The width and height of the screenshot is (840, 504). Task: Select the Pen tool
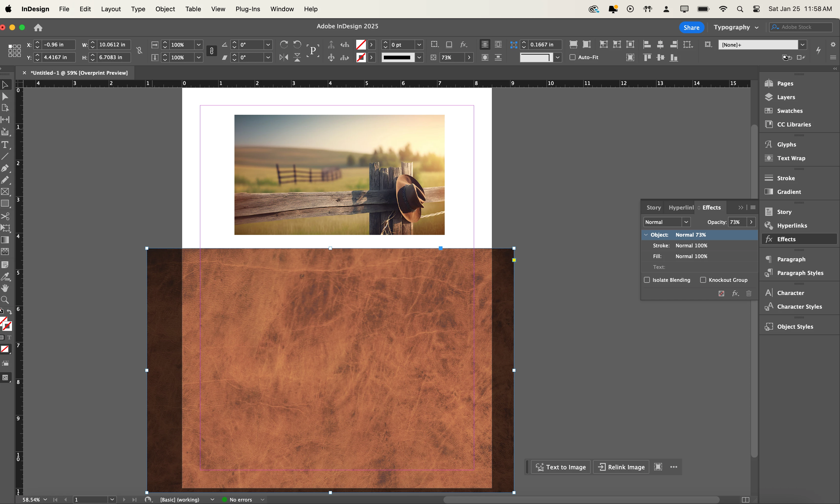click(5, 168)
